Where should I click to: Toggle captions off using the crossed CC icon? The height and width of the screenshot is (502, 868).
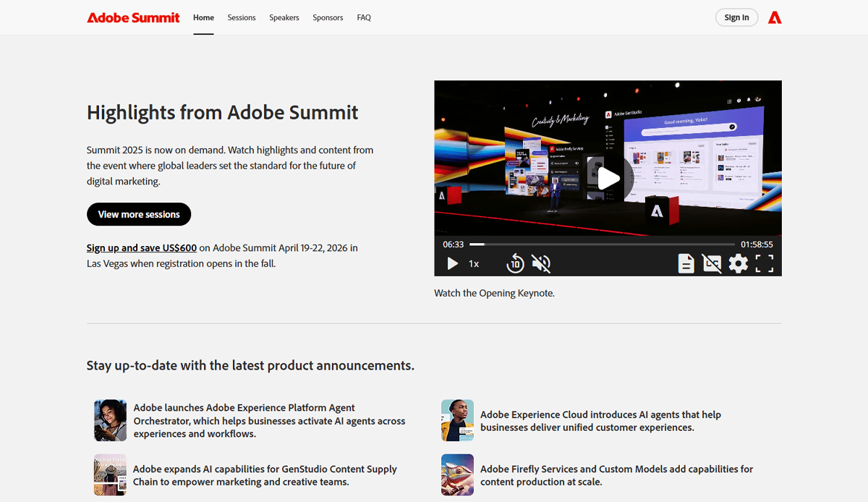tap(712, 263)
